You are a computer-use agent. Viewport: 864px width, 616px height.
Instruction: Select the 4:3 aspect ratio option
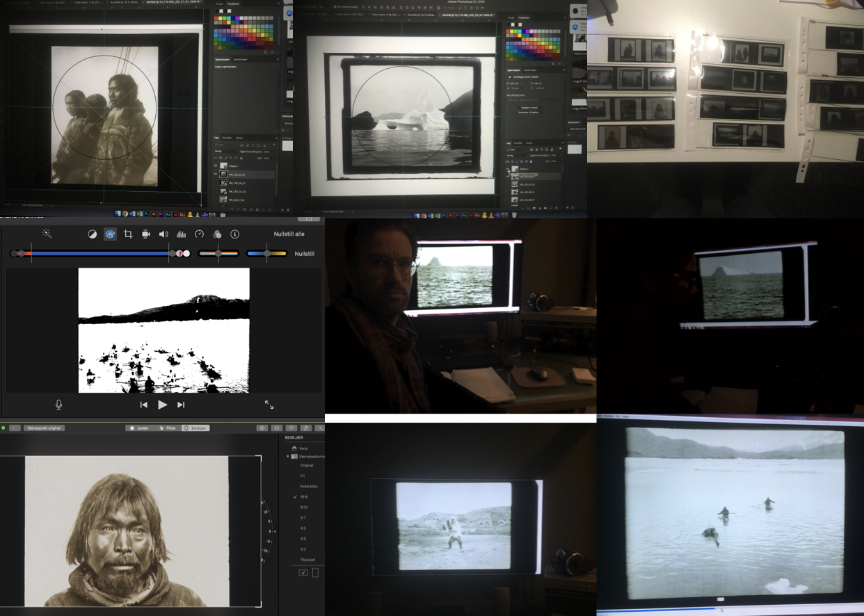coord(303,528)
